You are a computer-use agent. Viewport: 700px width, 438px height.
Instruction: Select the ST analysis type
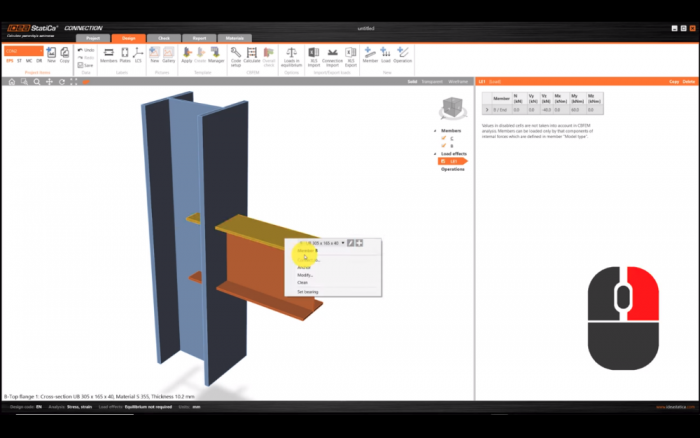pos(19,61)
